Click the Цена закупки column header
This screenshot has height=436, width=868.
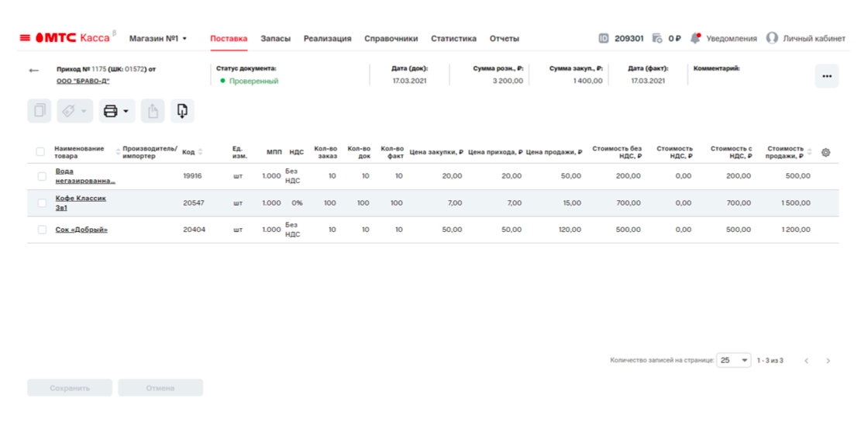(x=436, y=152)
